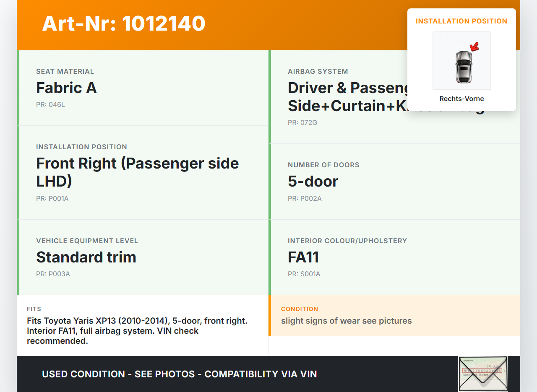Click the PR: 072G code
This screenshot has height=392, width=537.
pos(302,122)
